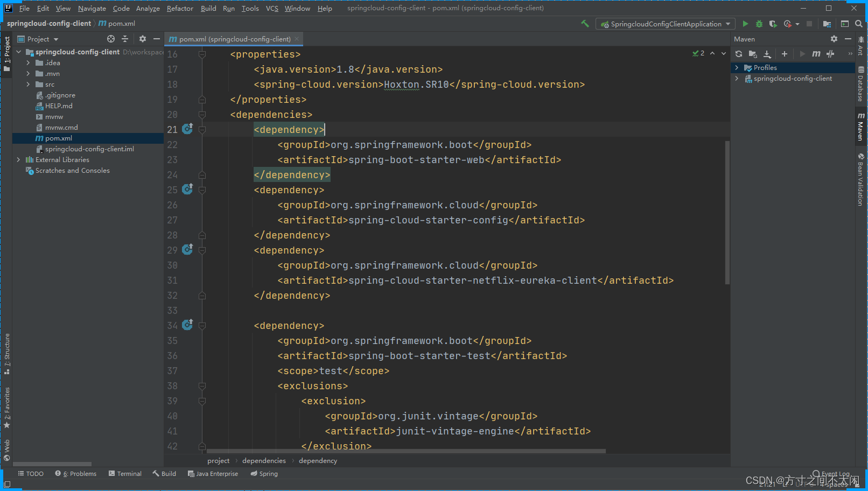Expand springcloud-config-client in Maven panel
Viewport: 868px width, 491px height.
point(737,79)
